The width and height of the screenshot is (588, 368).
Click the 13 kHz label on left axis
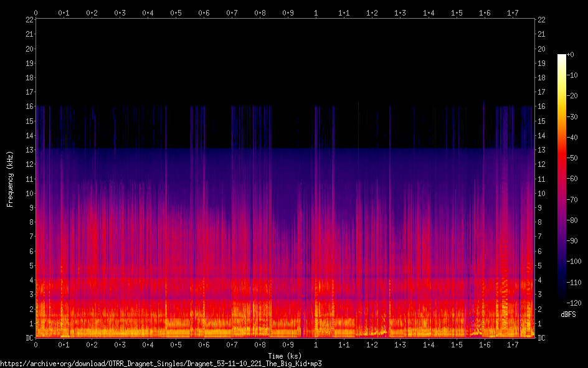[x=29, y=150]
